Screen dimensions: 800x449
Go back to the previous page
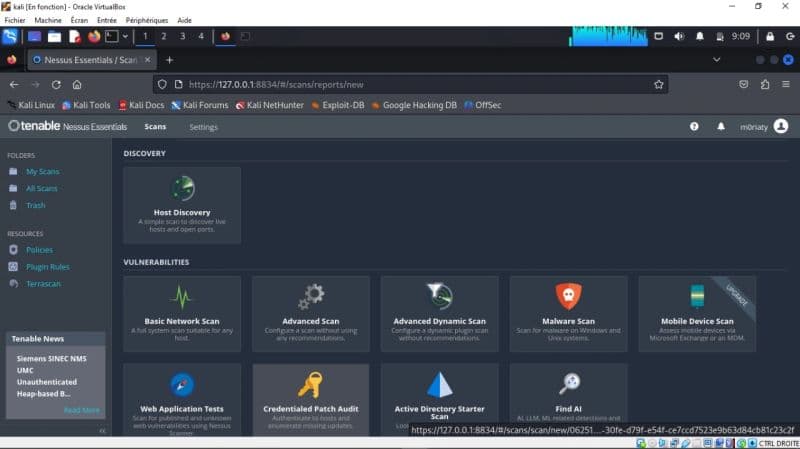[14, 85]
